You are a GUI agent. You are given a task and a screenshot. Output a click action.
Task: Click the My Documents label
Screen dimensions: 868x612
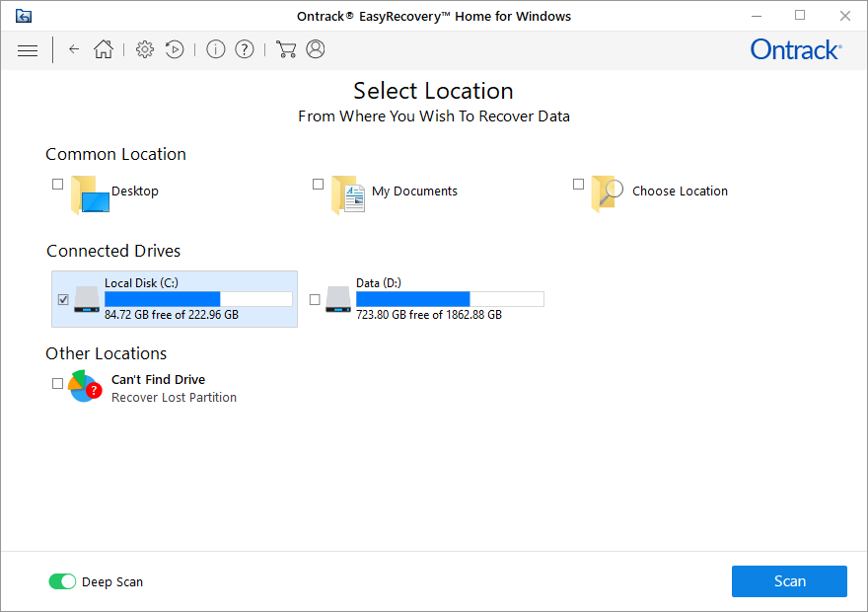pyautogui.click(x=414, y=191)
